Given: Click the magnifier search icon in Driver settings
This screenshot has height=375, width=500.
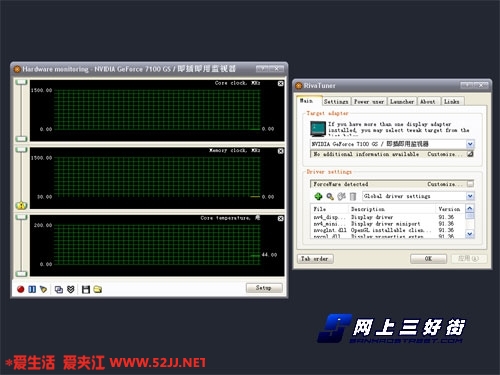Looking at the screenshot, I should (330, 196).
